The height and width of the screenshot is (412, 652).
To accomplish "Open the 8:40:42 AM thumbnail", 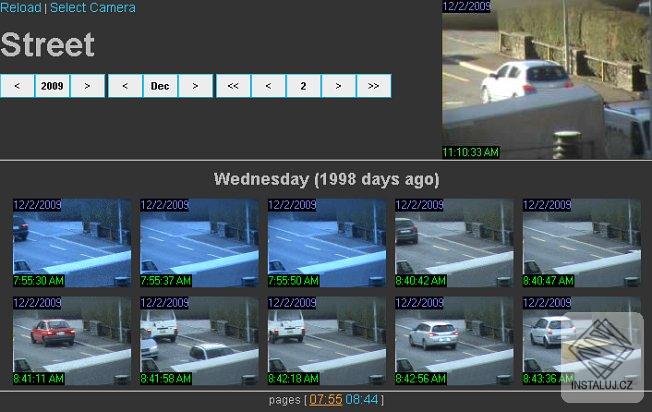I will click(x=454, y=243).
